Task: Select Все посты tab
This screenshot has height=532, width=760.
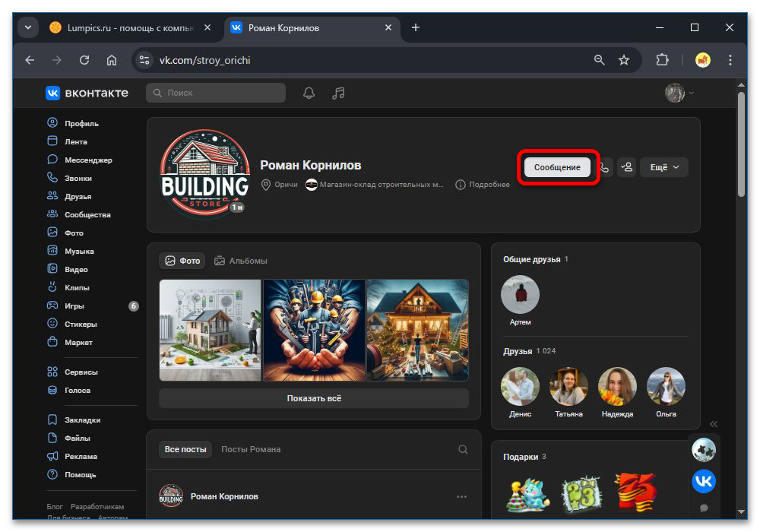Action: point(185,450)
